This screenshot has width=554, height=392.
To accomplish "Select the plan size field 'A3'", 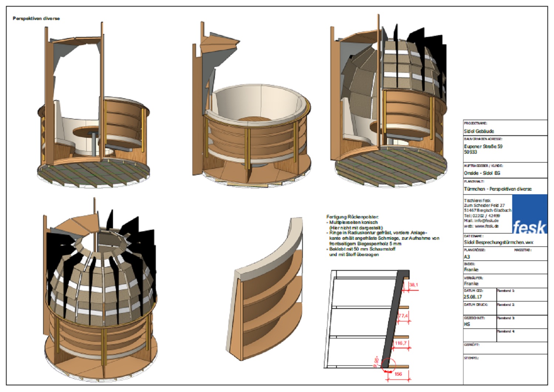I will click(467, 256).
